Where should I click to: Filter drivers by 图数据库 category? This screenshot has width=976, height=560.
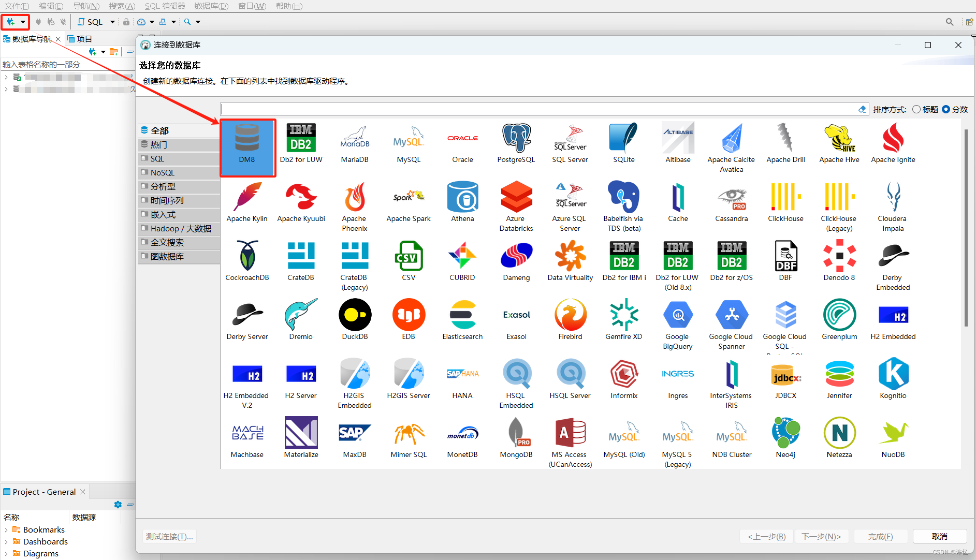click(179, 256)
